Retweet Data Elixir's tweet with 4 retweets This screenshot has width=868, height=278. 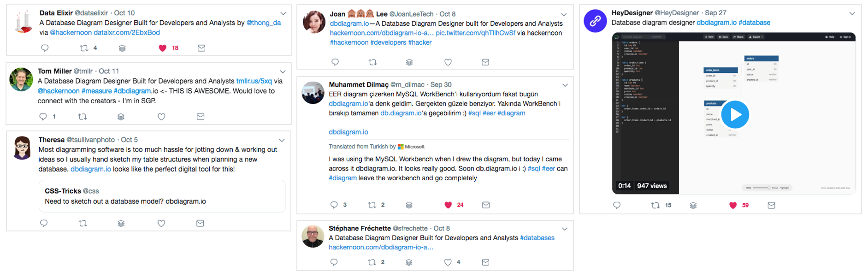tap(84, 48)
